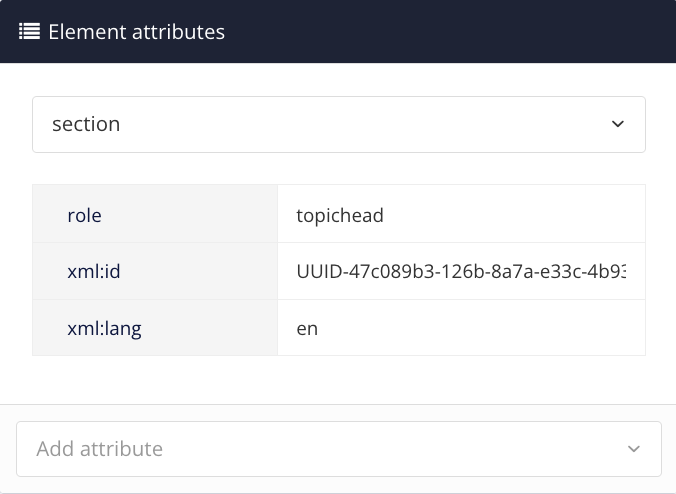Select the xml:id attribute name cell
This screenshot has width=676, height=494.
pyautogui.click(x=155, y=271)
